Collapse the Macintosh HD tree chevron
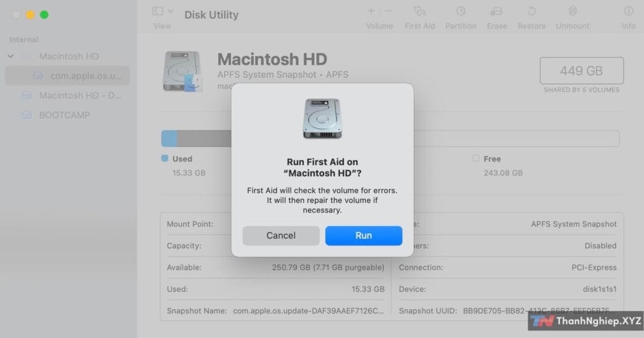644x338 pixels. point(11,56)
